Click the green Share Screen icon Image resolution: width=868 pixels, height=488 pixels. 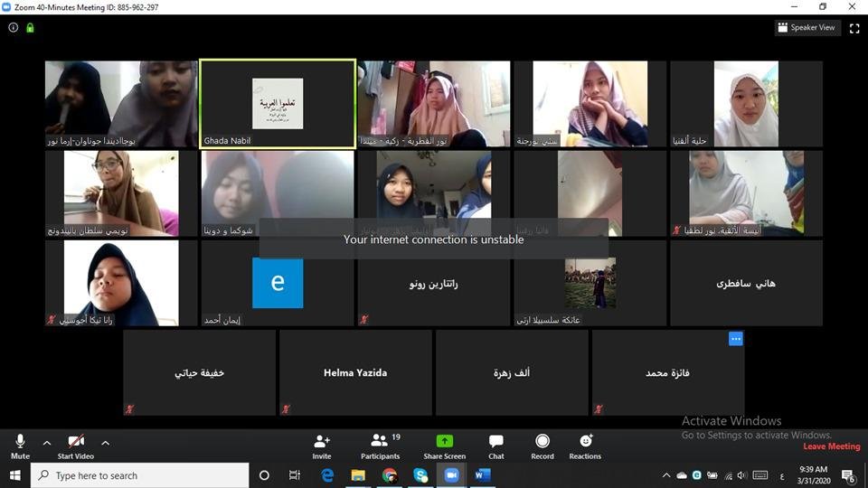tap(445, 442)
